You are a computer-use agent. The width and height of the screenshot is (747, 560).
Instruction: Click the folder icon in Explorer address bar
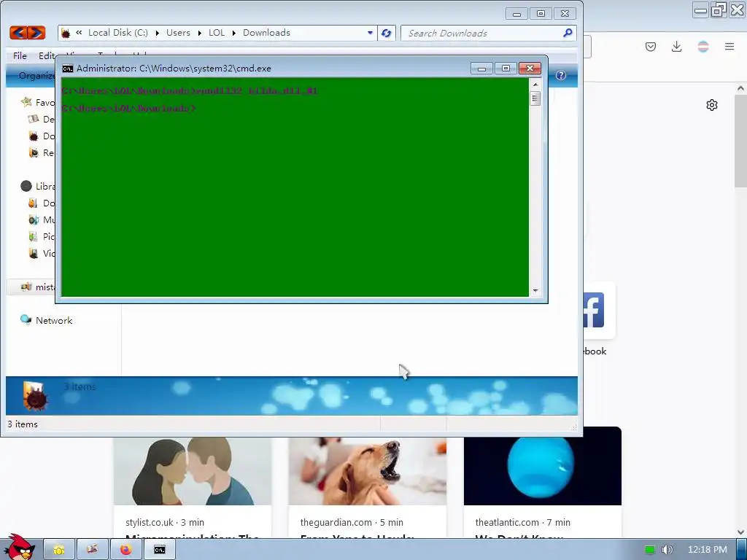(66, 33)
